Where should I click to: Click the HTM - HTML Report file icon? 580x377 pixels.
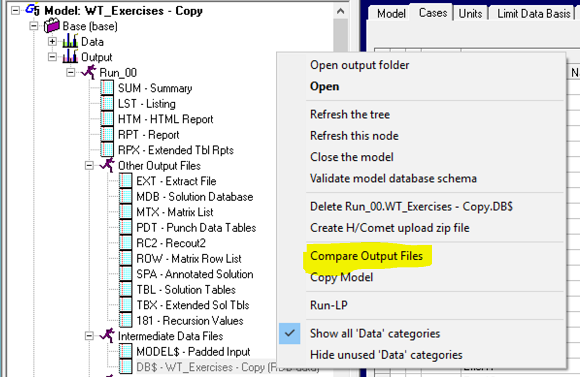107,119
